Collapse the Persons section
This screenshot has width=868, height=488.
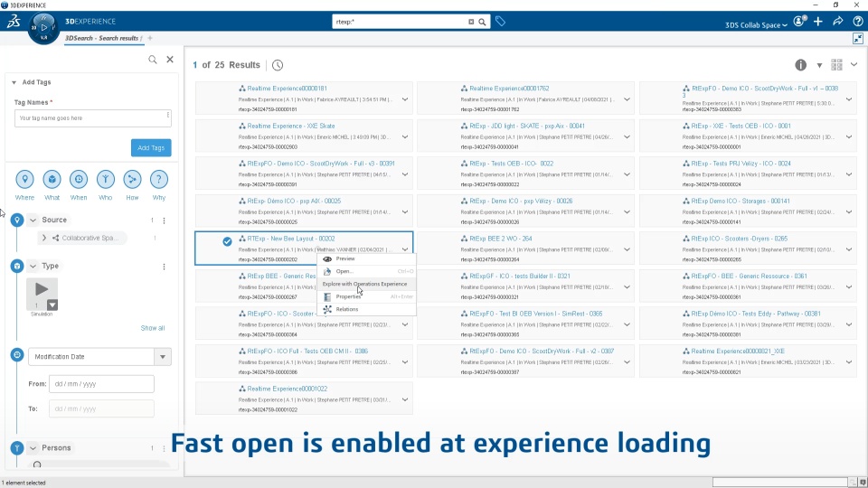pos(33,447)
